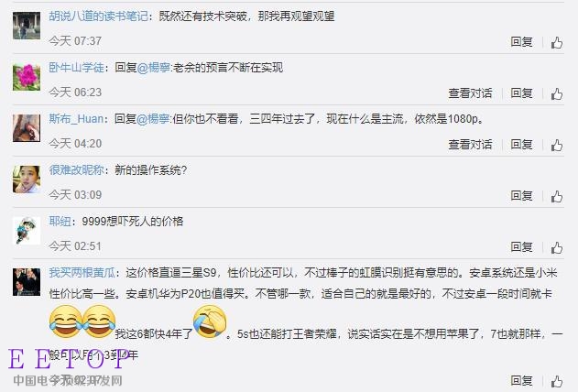Reply to 很难改昵称's comment
The image size is (578, 392).
point(521,196)
